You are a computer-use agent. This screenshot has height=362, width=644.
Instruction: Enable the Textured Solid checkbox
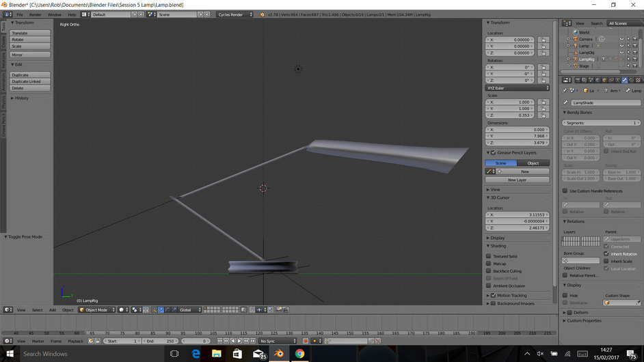pyautogui.click(x=488, y=255)
